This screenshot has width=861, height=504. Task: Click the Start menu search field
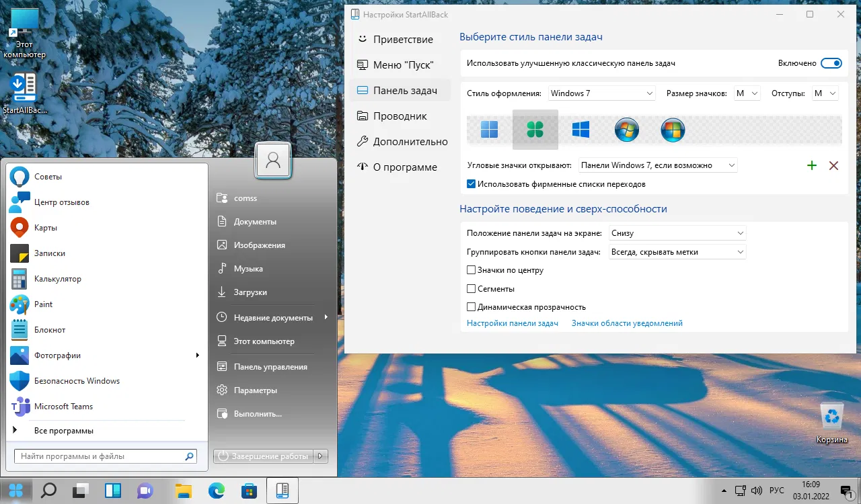[x=101, y=456]
